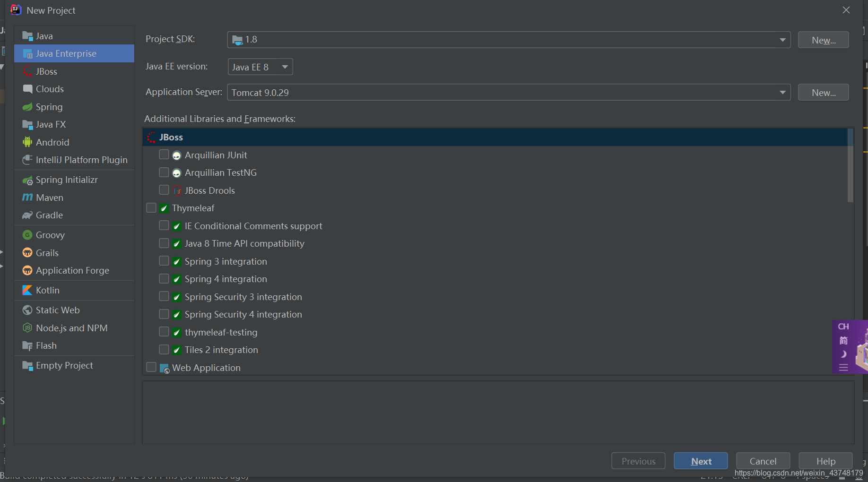Click the Kotlin icon
Viewport: 868px width, 482px height.
coord(27,290)
